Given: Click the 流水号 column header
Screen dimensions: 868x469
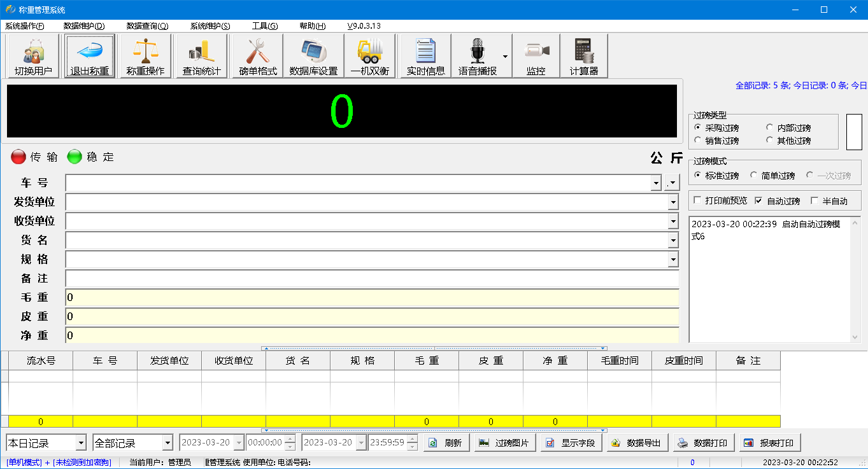Looking at the screenshot, I should (41, 361).
